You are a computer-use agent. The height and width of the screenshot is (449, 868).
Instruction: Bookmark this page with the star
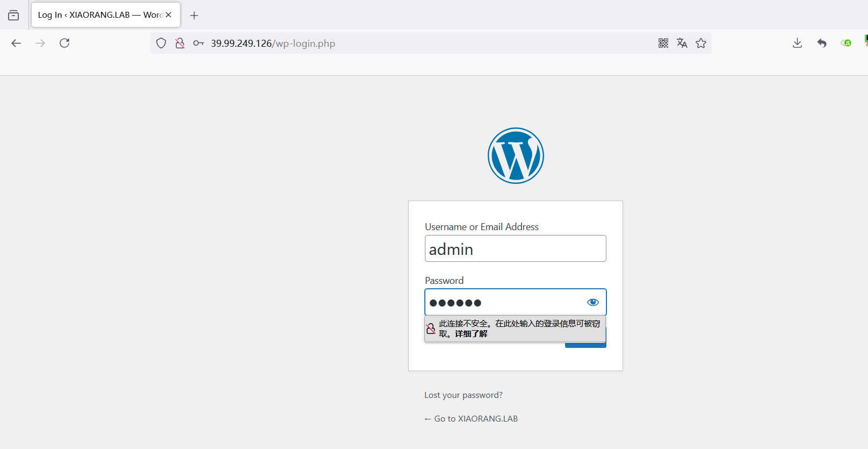click(701, 43)
